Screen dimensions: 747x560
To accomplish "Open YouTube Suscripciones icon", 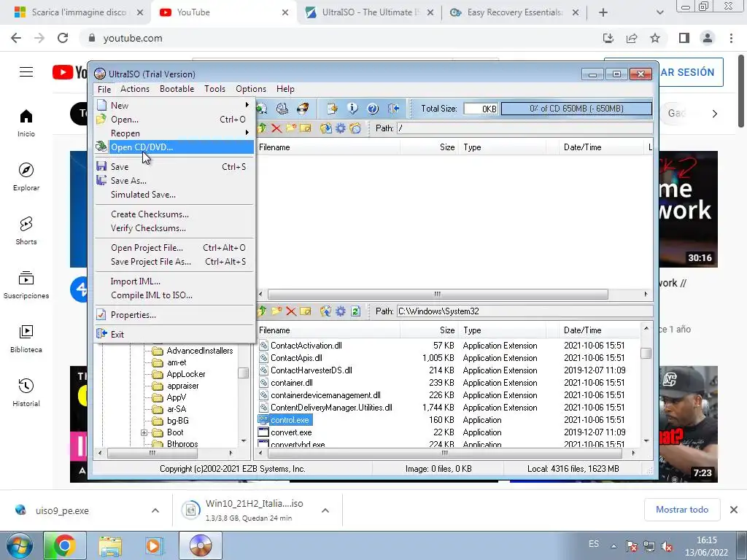I will [26, 278].
